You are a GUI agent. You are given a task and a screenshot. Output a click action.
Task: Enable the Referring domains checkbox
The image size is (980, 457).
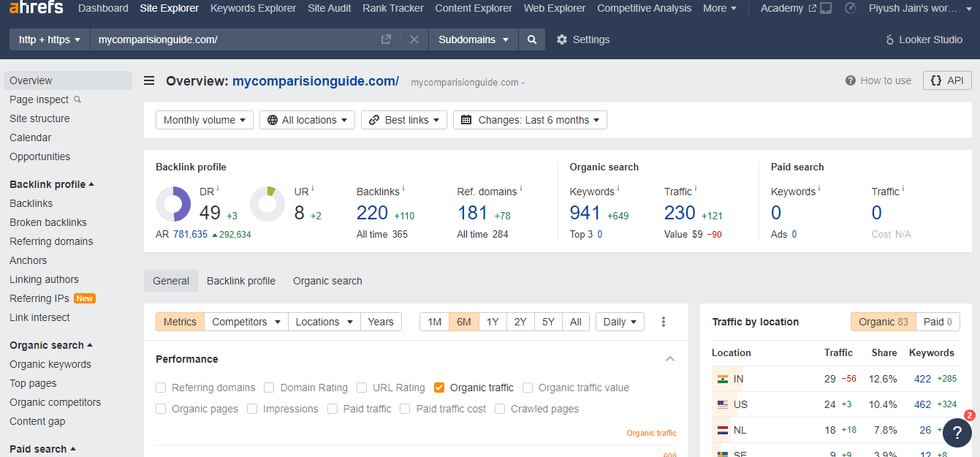(161, 388)
